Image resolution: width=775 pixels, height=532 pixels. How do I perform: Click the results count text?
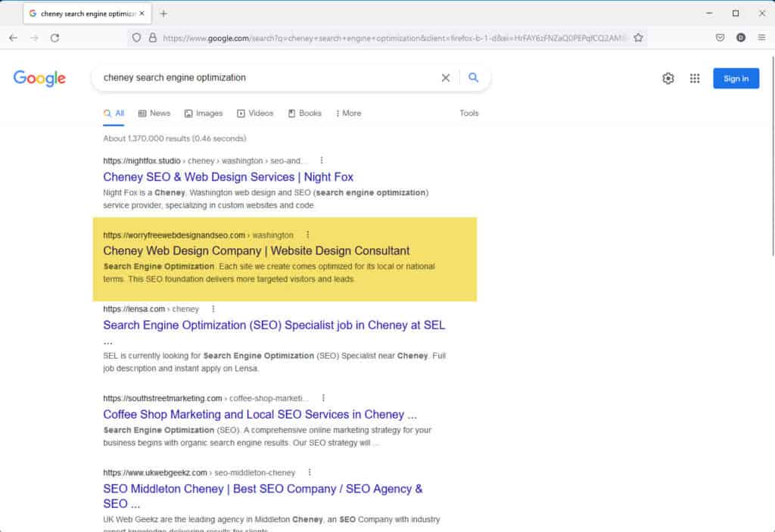coord(175,138)
